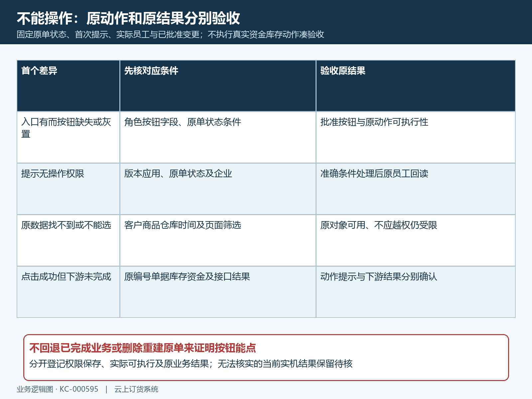Click the red heading 不回退已完成业务或删除重建原单来证明按钮能点

143,348
